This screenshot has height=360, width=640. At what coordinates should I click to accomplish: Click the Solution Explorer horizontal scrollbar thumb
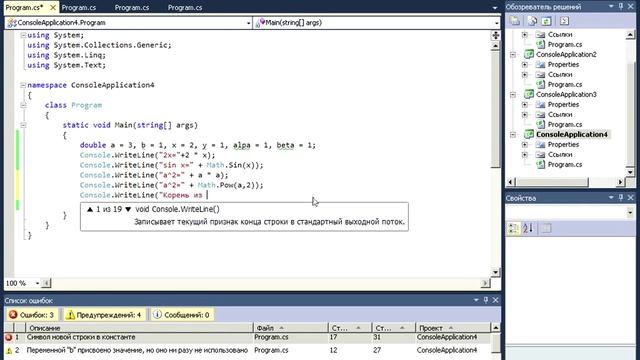coord(552,182)
